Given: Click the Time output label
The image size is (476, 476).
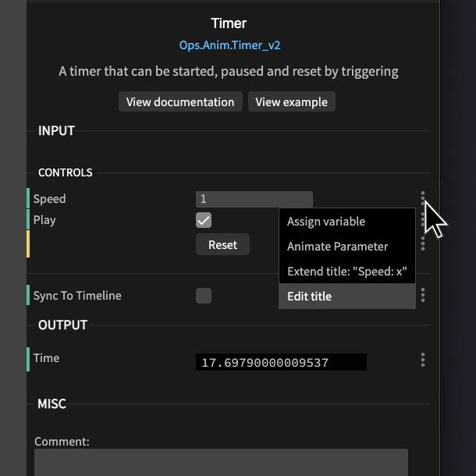Looking at the screenshot, I should pos(46,358).
